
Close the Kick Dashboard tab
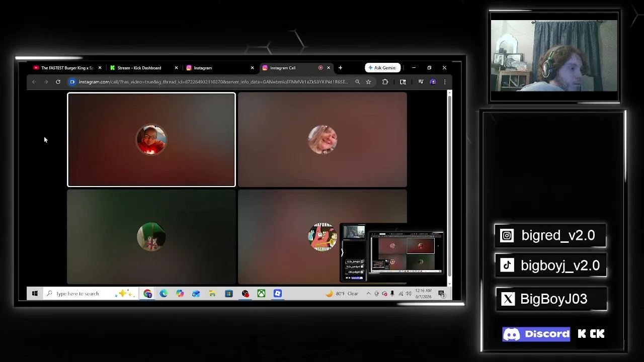pyautogui.click(x=176, y=68)
